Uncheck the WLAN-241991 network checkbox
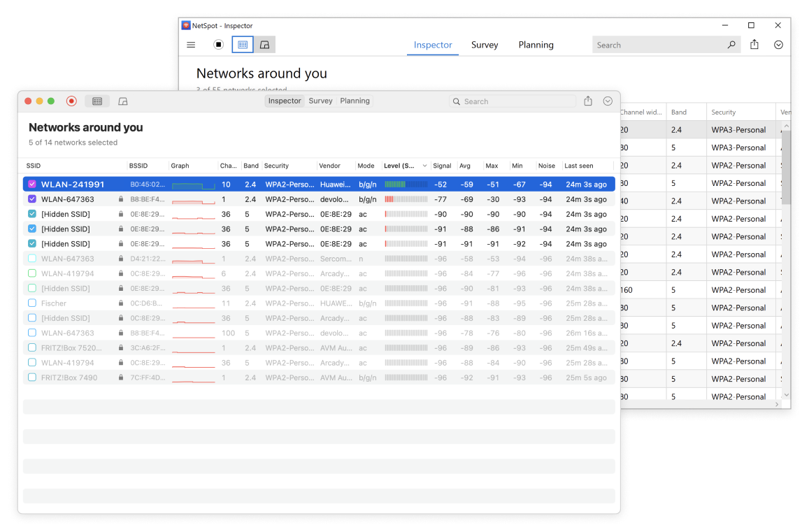The height and width of the screenshot is (532, 809). tap(32, 185)
